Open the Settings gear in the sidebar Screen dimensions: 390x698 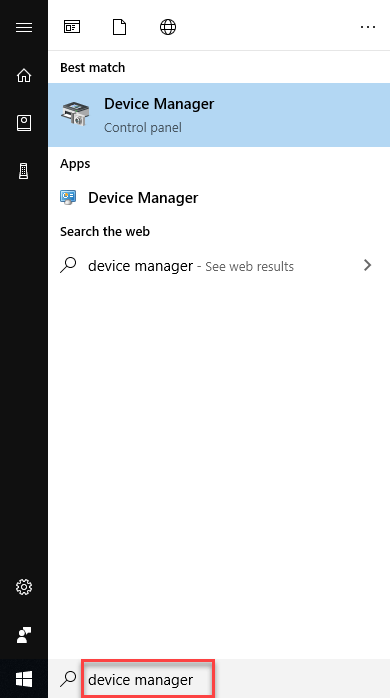[x=24, y=587]
